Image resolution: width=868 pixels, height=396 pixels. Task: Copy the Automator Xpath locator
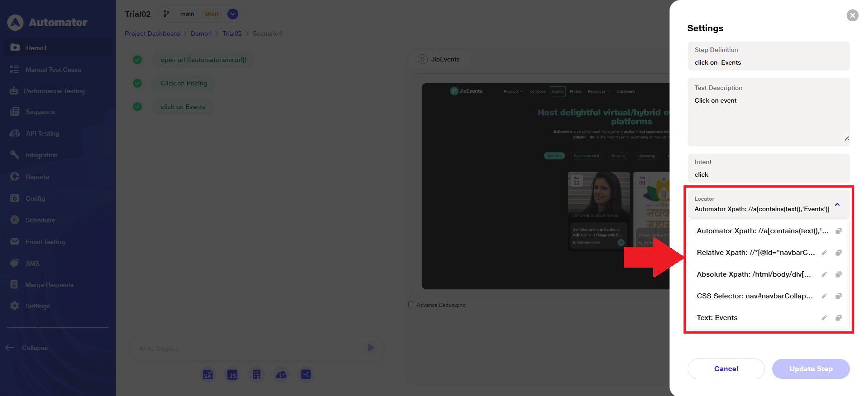pyautogui.click(x=838, y=231)
